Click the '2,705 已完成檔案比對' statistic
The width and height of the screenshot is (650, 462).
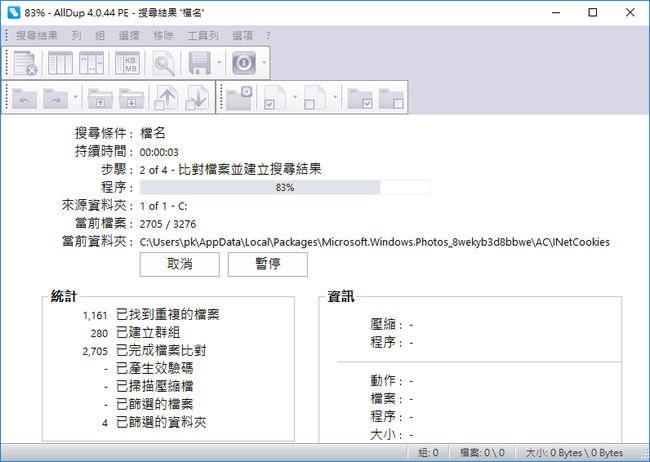pos(144,351)
